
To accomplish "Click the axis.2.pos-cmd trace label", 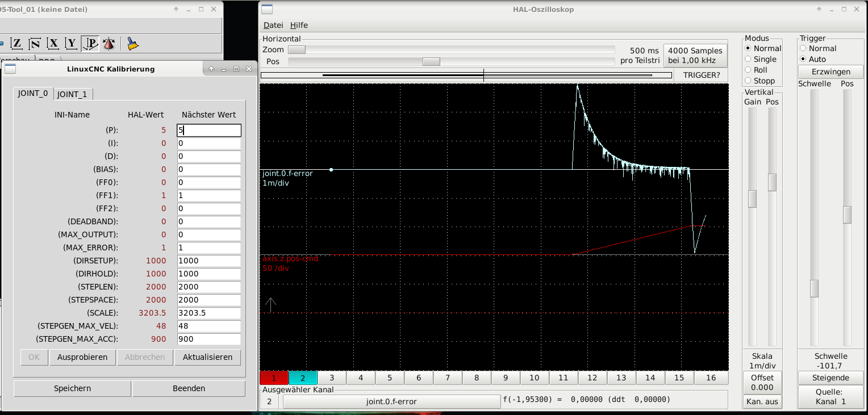I will click(x=290, y=258).
